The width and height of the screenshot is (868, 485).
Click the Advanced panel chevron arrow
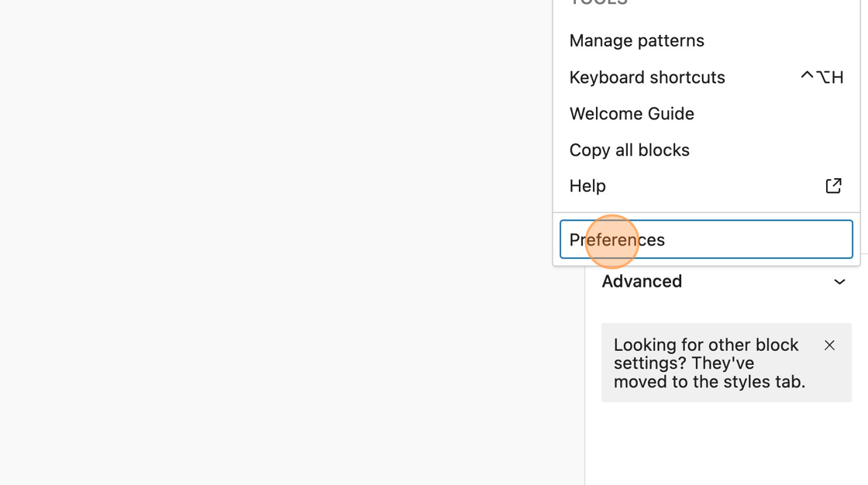[839, 282]
